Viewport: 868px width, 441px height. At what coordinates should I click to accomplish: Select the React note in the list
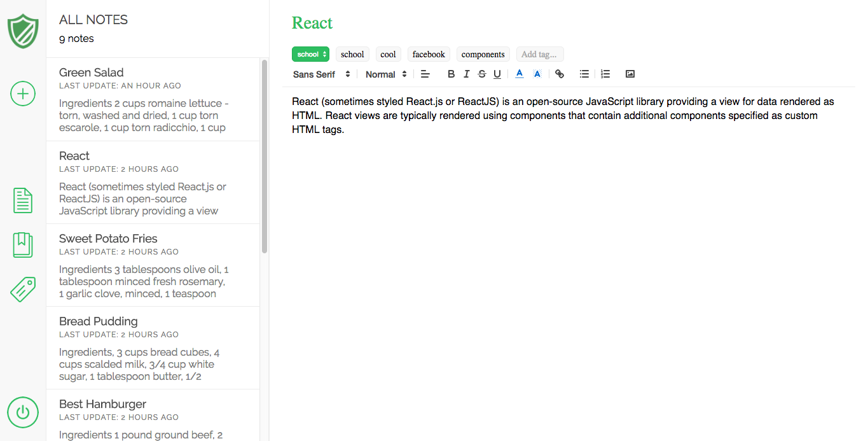(153, 183)
